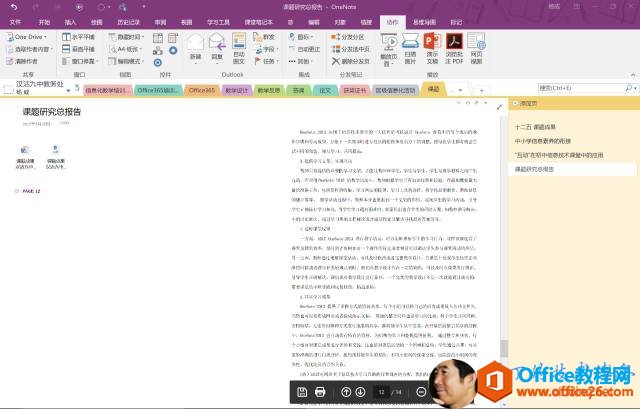640x409 pixels.
Task: Zoom out with the minus circle button
Action: (421, 392)
